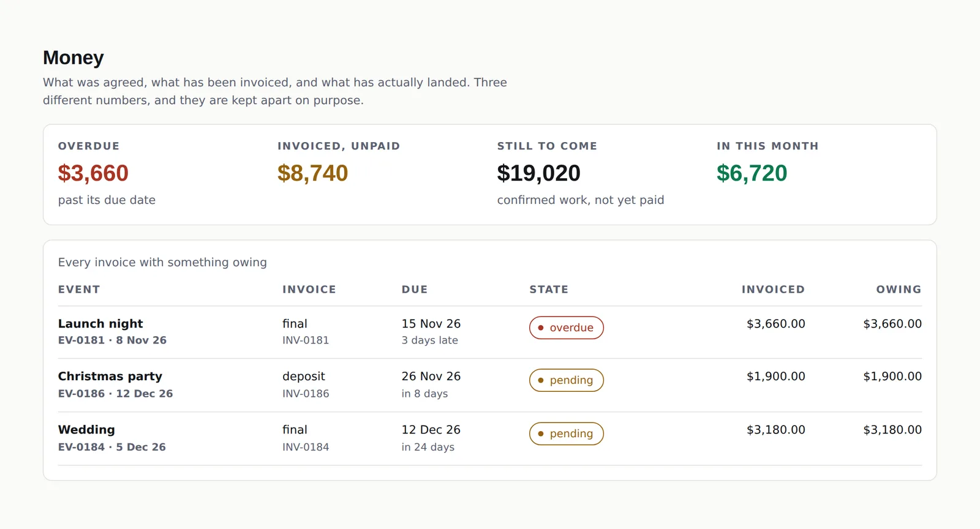Screen dimensions: 980x529
Task: Click the due date 26 Nov 26
Action: [431, 377]
